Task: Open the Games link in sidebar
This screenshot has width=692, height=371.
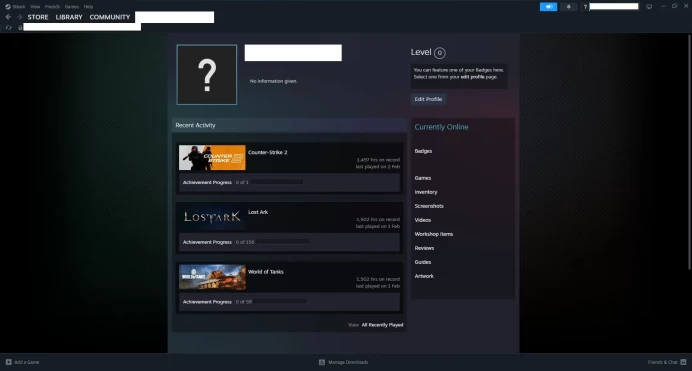Action: point(423,178)
